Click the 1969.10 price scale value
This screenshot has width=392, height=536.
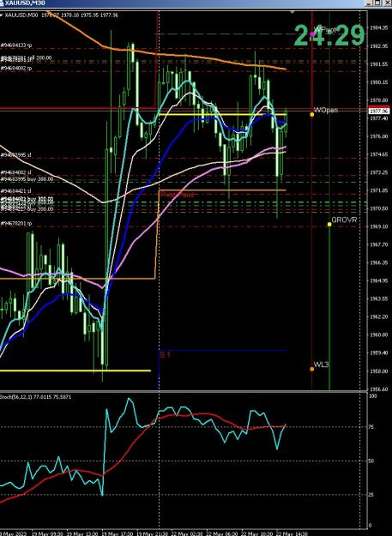click(x=378, y=226)
